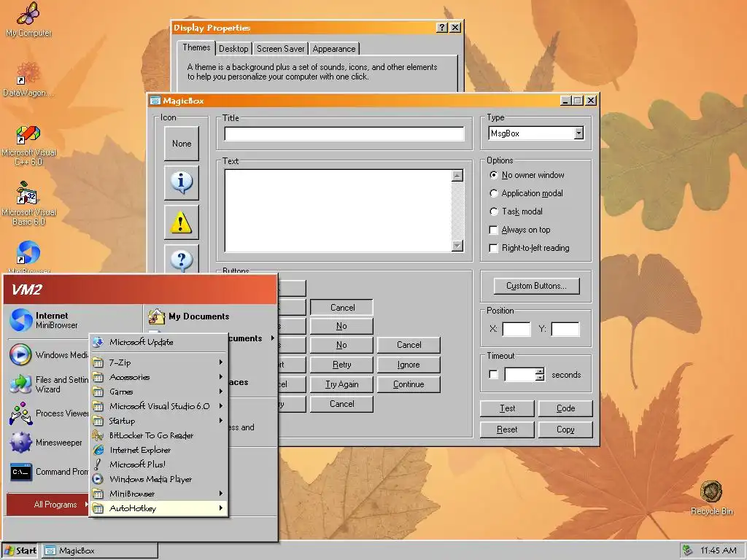This screenshot has height=560, width=747.
Task: Click into the Title input field
Action: [344, 134]
